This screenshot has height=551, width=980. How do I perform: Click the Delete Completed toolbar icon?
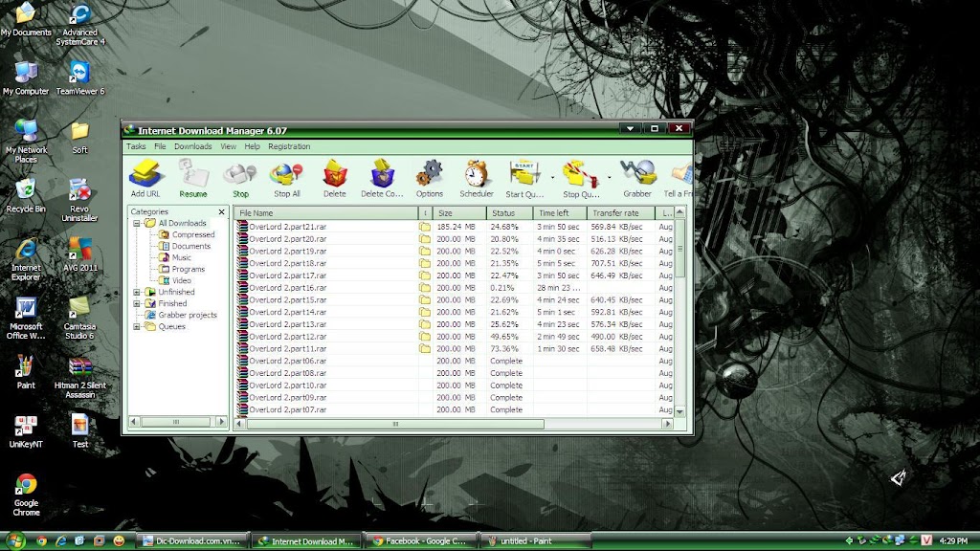click(x=383, y=178)
